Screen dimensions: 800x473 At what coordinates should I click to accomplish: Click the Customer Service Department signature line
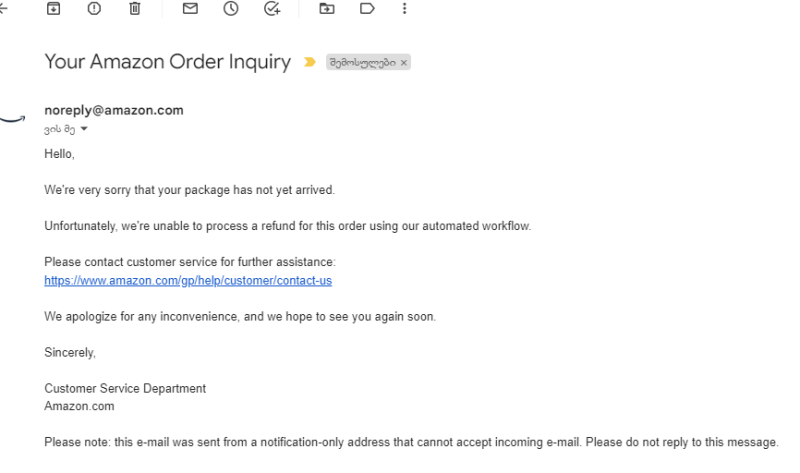click(125, 388)
